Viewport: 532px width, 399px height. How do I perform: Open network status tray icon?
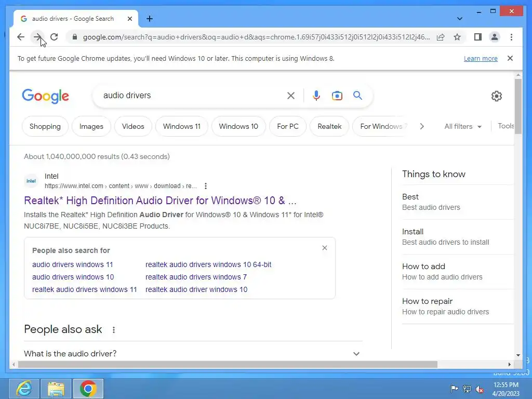pos(467,389)
